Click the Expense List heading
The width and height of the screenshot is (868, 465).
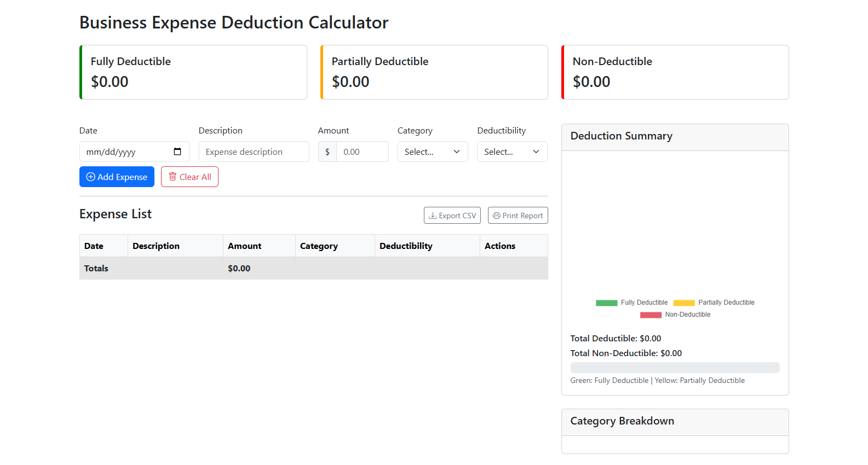click(x=116, y=214)
